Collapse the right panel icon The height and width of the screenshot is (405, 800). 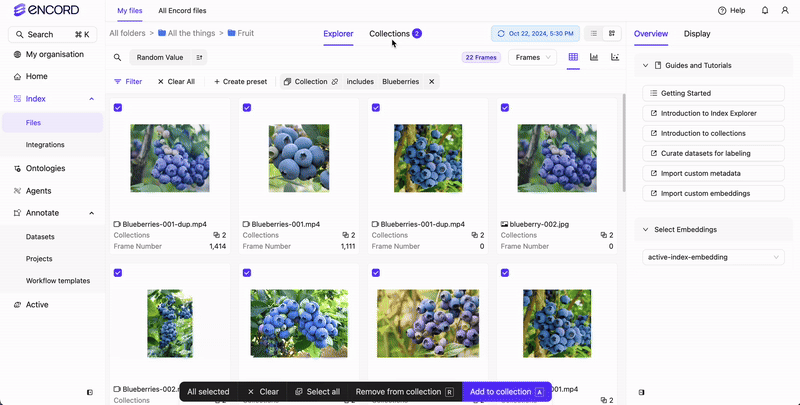(x=641, y=392)
